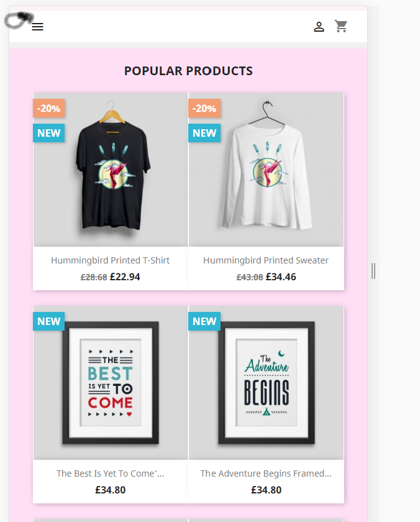
Task: Follow the Hummingbird Printed T-Shirt title link
Action: [110, 260]
